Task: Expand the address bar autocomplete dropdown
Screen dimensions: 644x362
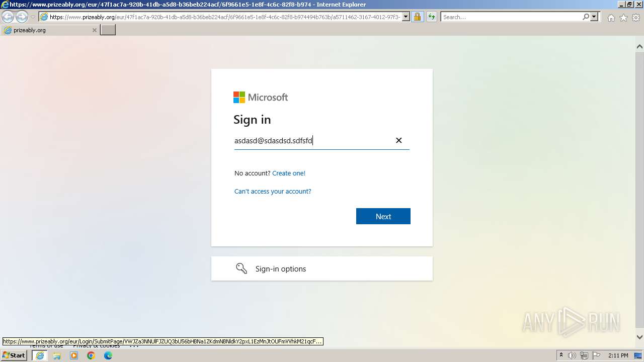Action: [x=406, y=17]
